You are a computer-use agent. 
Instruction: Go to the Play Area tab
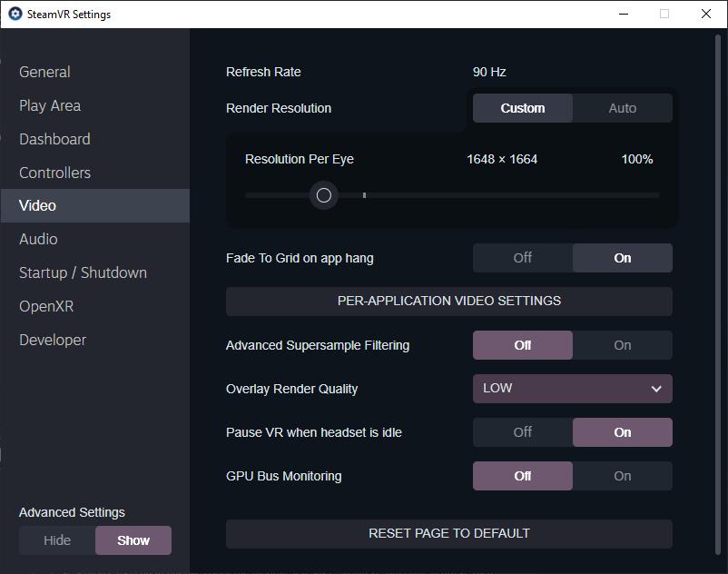[50, 105]
